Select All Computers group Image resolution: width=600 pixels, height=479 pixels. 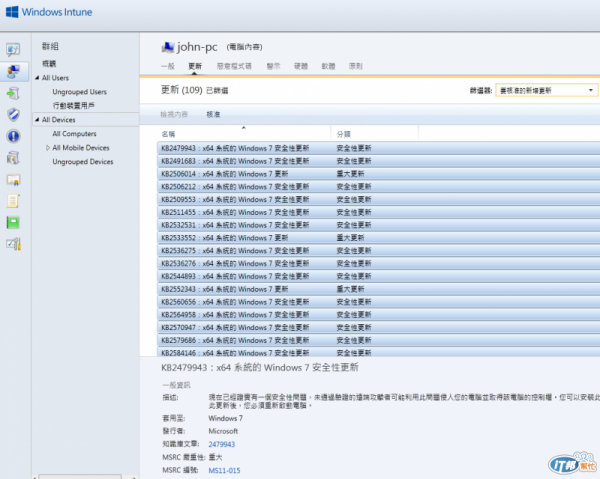74,134
